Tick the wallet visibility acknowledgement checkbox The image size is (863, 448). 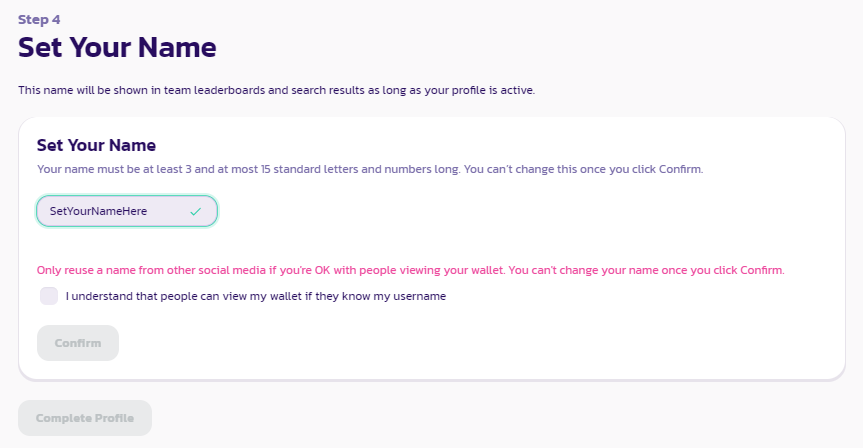click(x=49, y=296)
